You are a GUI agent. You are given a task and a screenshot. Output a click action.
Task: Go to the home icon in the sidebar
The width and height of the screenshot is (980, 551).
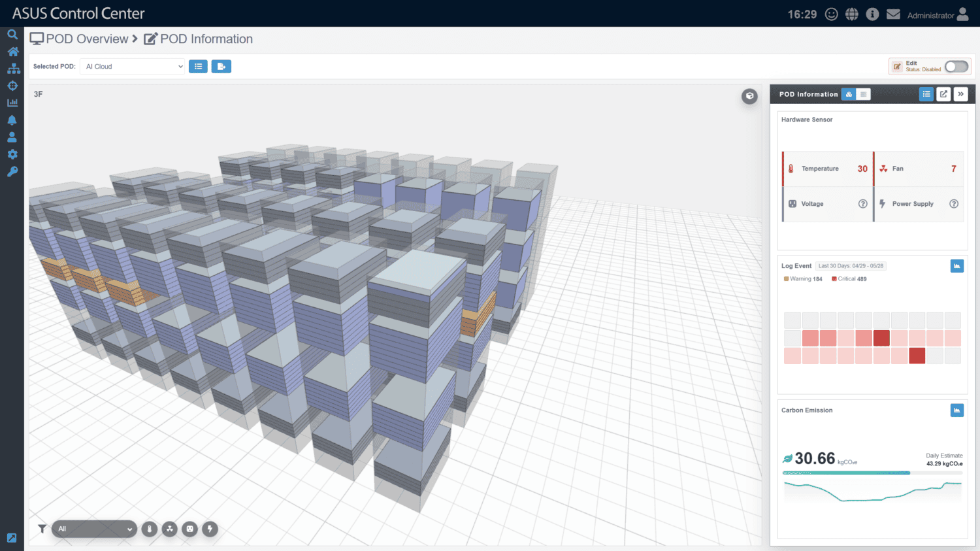12,52
